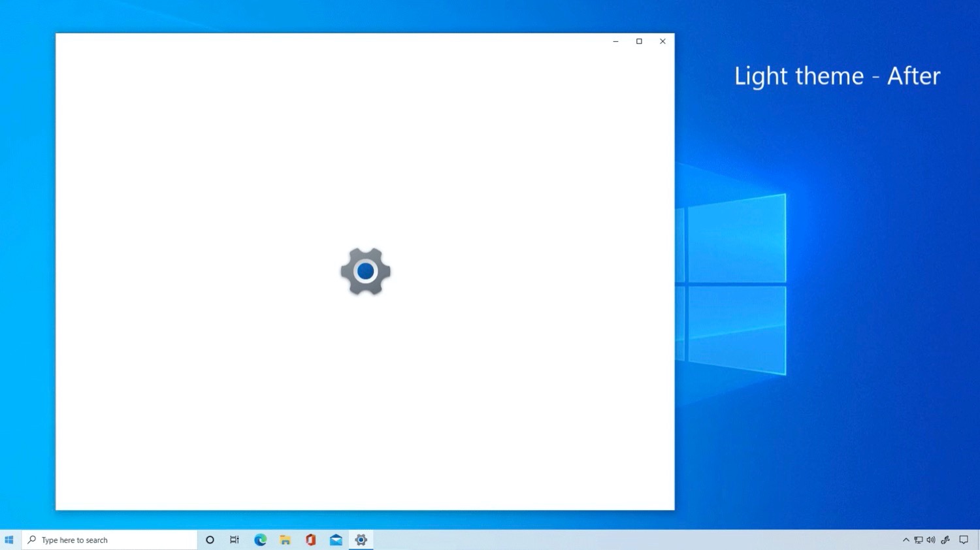Open the pen workspace tray icon
The width and height of the screenshot is (980, 550).
(945, 540)
